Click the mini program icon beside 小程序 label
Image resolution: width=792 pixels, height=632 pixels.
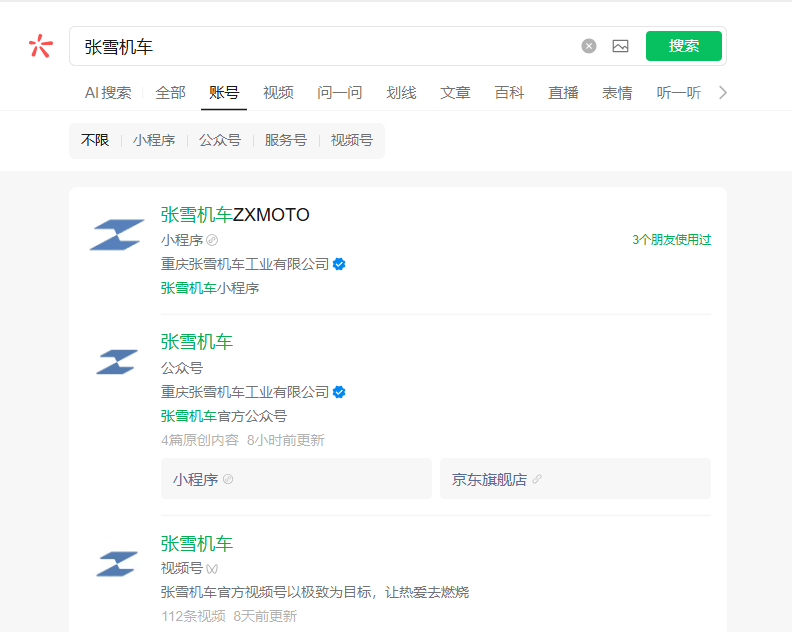(212, 240)
